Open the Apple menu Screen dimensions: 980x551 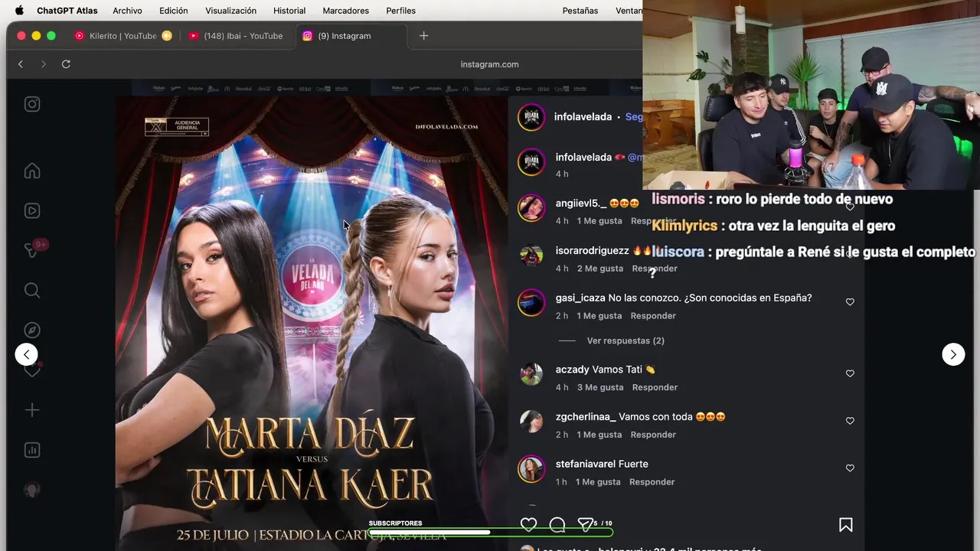coord(19,11)
